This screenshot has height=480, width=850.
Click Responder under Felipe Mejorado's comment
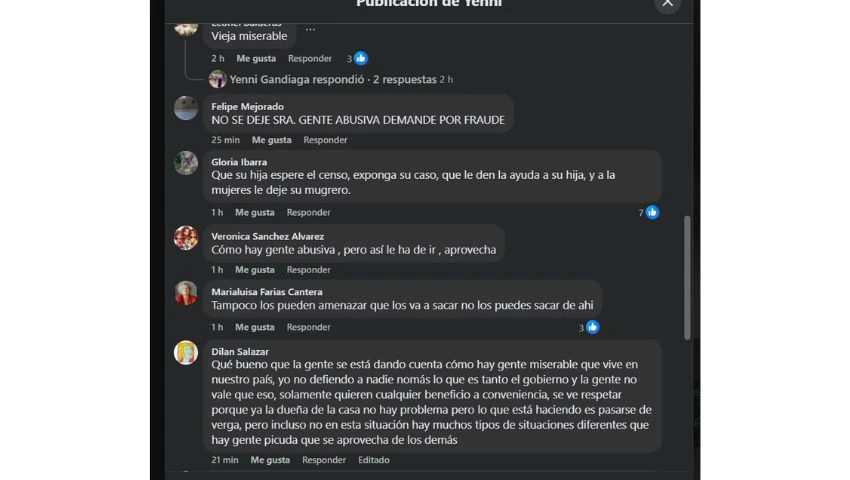tap(325, 140)
